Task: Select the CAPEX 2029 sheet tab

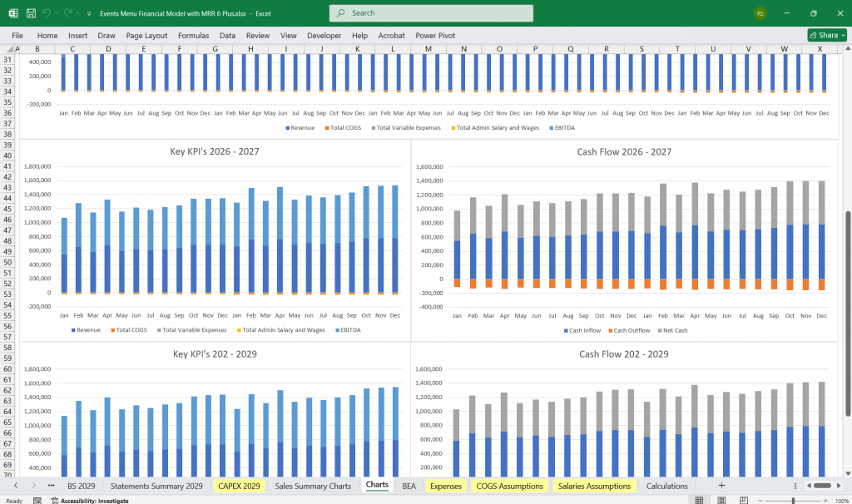Action: pos(240,486)
